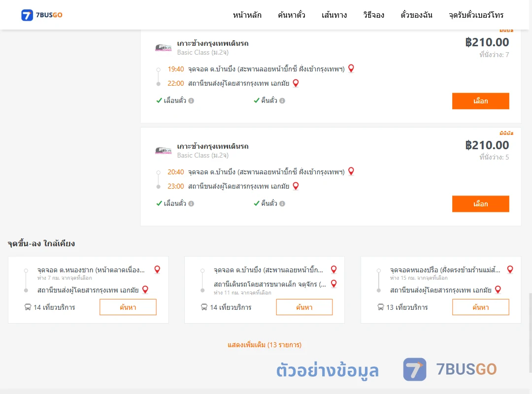Open วิธีจอง menu item
532x394 pixels.
tap(373, 15)
